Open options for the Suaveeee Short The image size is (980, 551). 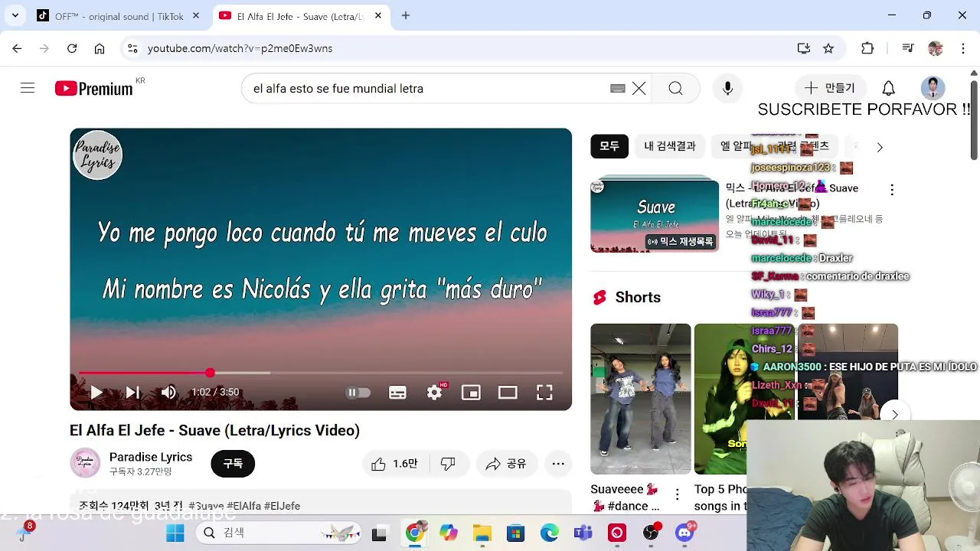coord(677,494)
